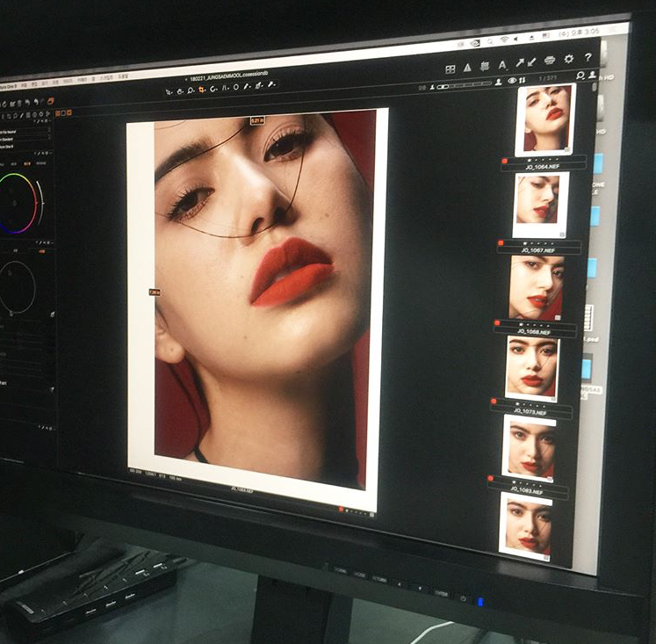656x644 pixels.
Task: Click the browser scrollbar handle
Action: (594, 87)
